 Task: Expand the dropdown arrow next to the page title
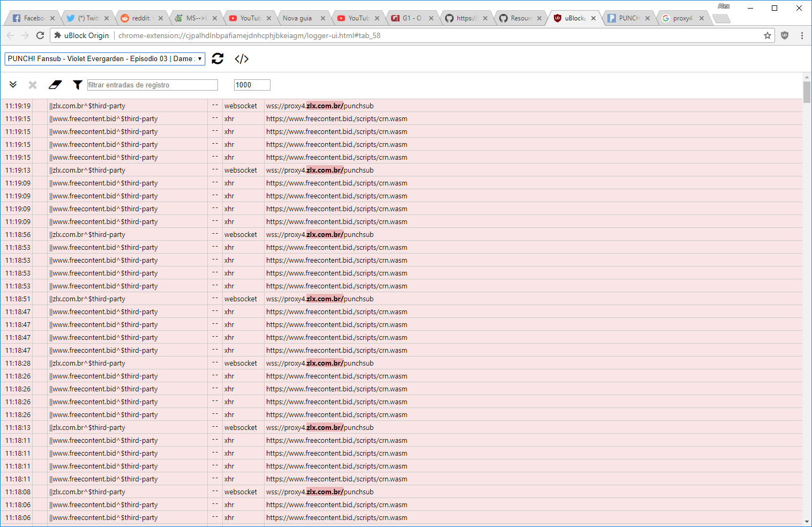pyautogui.click(x=200, y=59)
